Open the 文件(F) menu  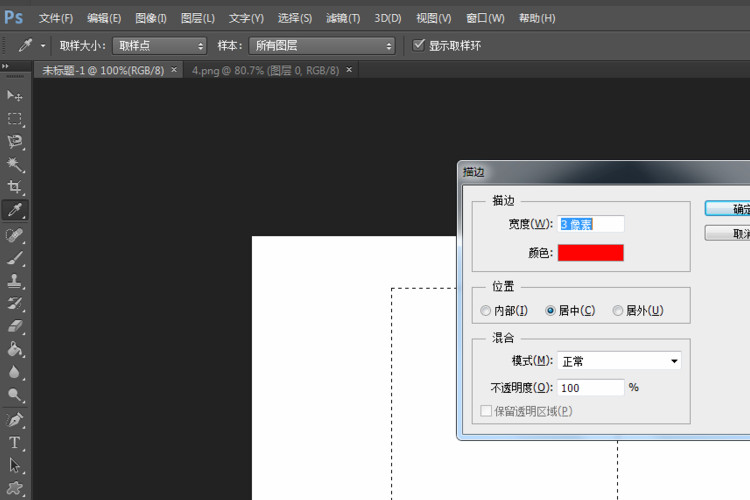point(56,18)
